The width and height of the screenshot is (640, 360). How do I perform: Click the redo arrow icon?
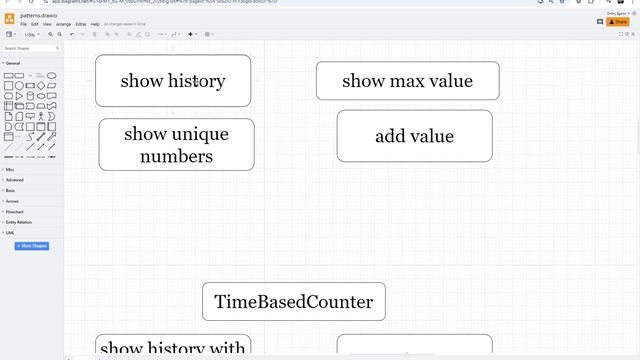[x=82, y=34]
